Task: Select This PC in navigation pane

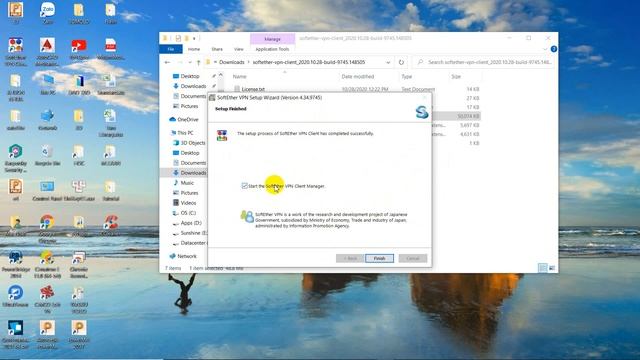Action: (185, 133)
